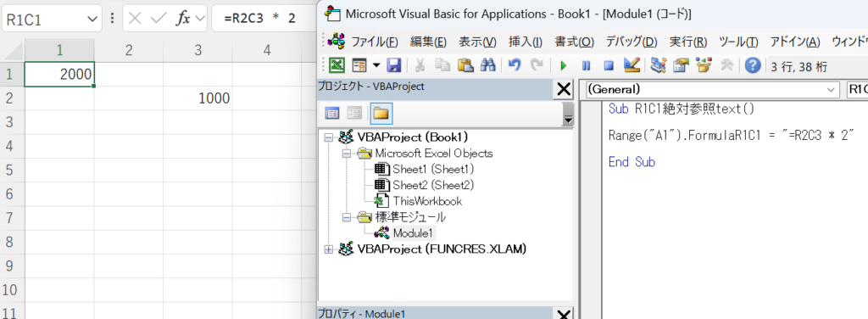Image resolution: width=868 pixels, height=319 pixels.
Task: Click the View Microsoft Excel icon in VBA toolbar
Action: coord(336,66)
